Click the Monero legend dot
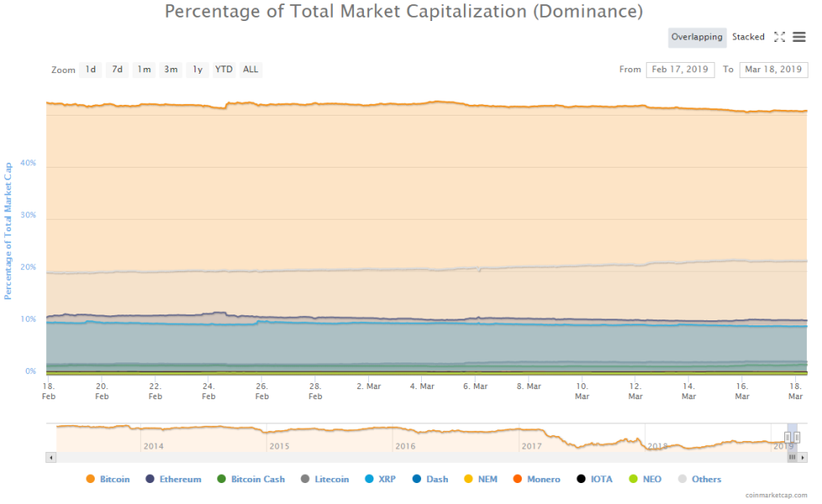Viewport: 822px width, 504px height. 518,480
